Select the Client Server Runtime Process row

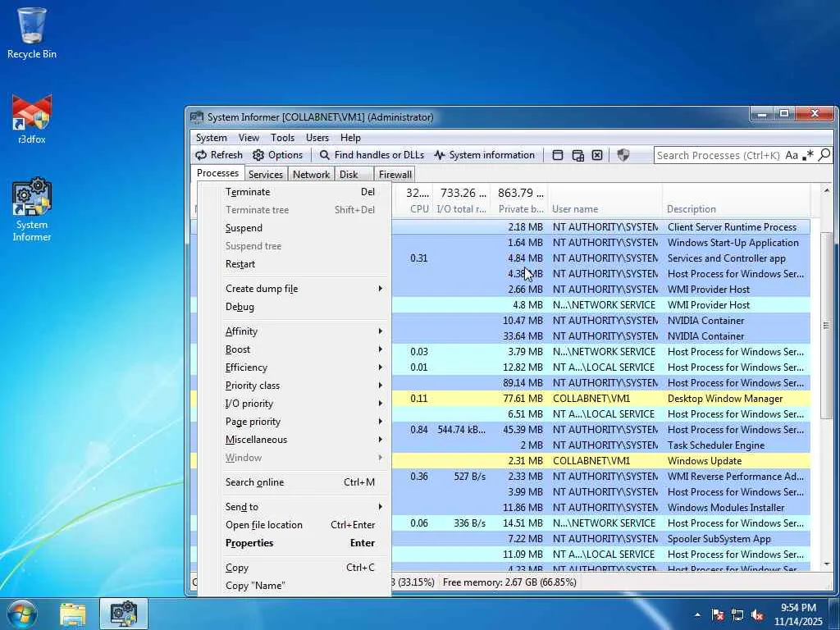(600, 226)
